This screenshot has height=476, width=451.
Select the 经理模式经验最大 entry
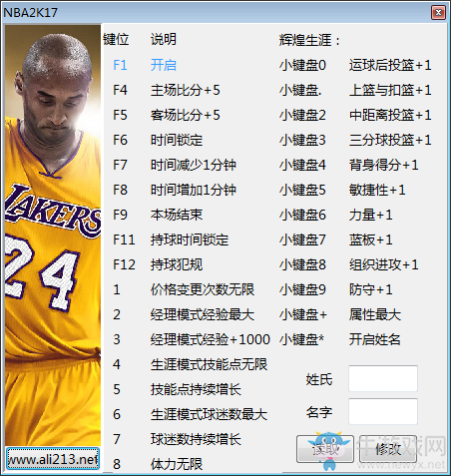tap(203, 314)
